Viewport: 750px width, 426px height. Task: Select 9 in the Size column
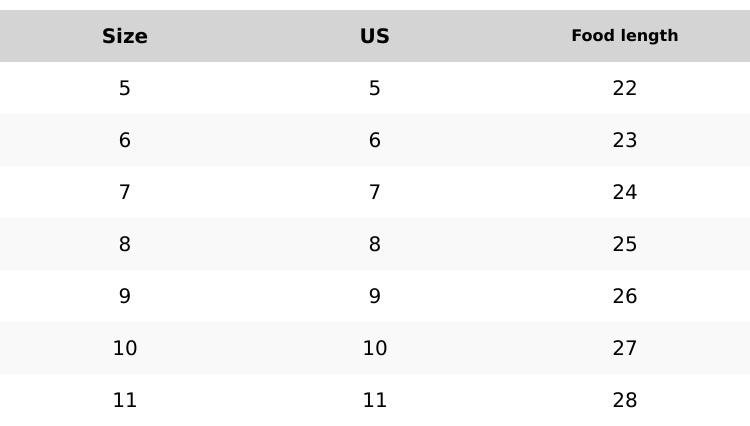pos(125,296)
